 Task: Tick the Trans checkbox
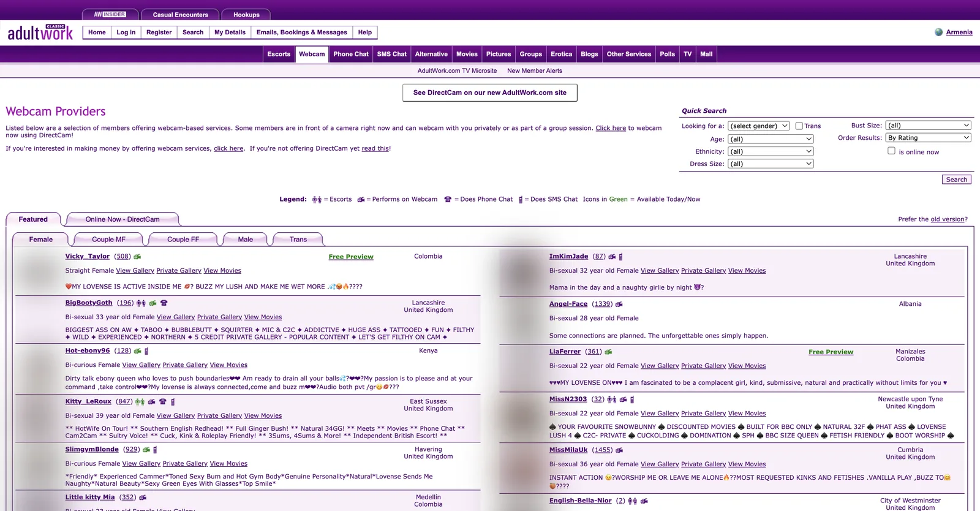point(799,126)
